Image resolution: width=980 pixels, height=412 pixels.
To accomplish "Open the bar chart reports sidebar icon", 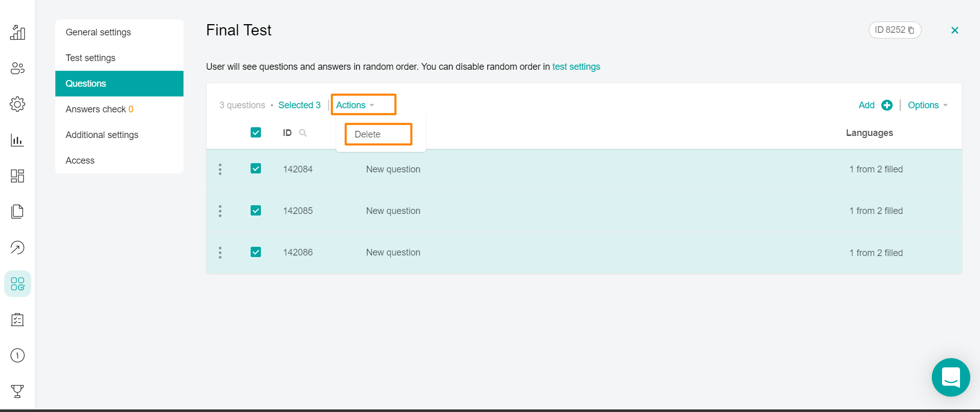I will (17, 140).
